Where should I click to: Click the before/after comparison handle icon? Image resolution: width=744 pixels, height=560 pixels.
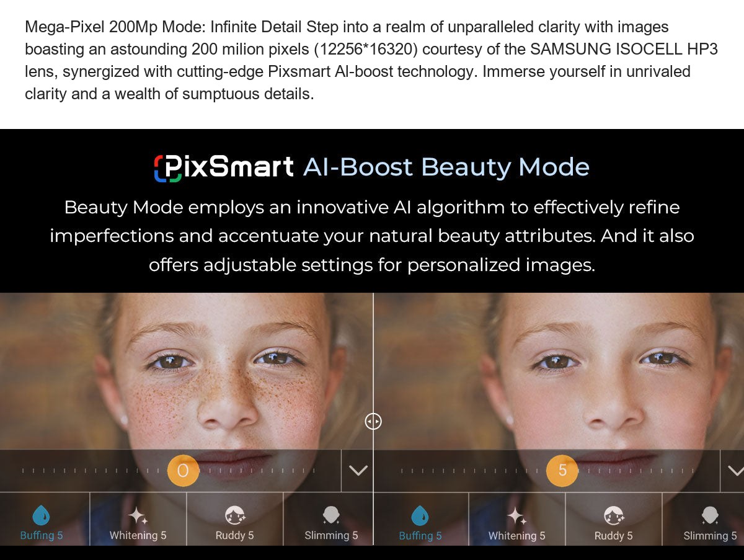click(373, 422)
